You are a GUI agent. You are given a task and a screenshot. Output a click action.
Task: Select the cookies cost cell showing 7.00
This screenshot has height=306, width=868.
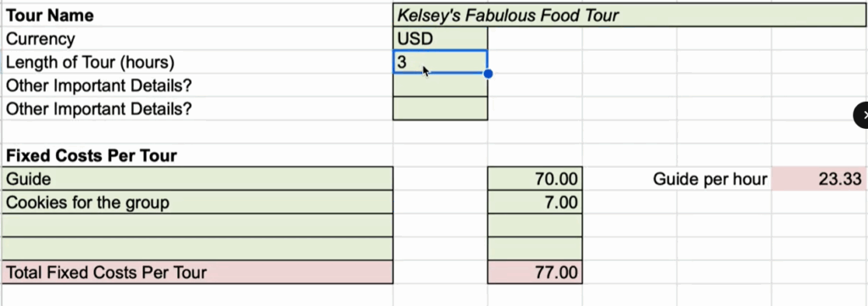pos(535,202)
